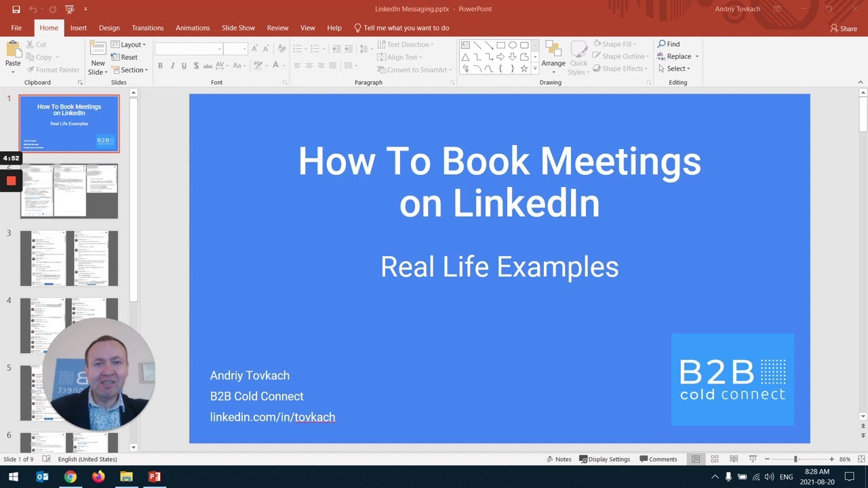Switch to the Insert tab

click(x=79, y=28)
